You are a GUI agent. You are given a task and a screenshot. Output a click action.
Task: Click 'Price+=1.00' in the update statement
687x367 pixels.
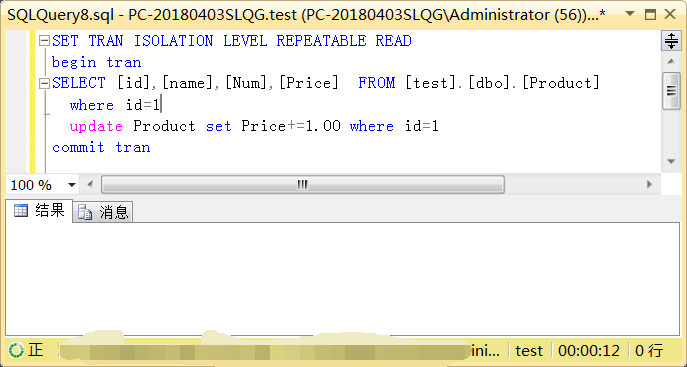291,126
